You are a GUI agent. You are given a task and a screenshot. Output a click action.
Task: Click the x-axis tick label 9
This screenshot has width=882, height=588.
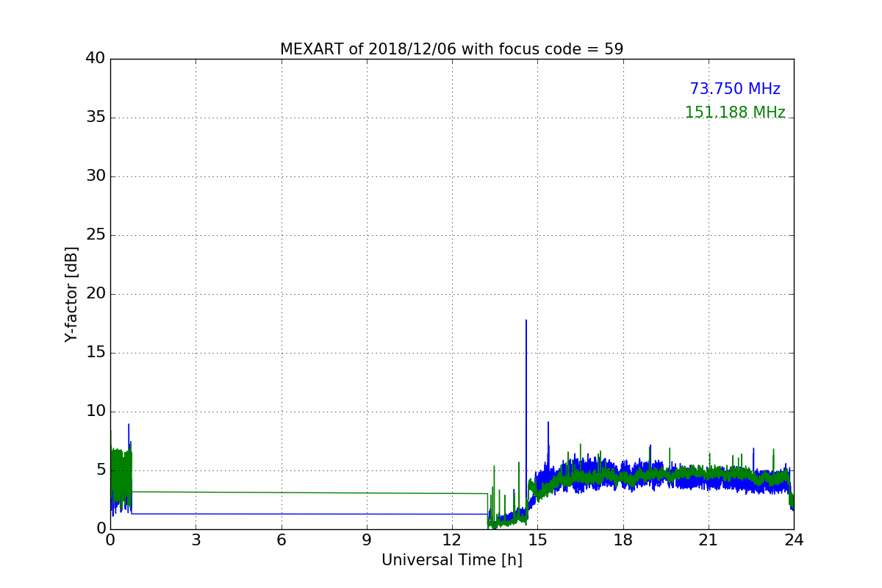coord(366,540)
